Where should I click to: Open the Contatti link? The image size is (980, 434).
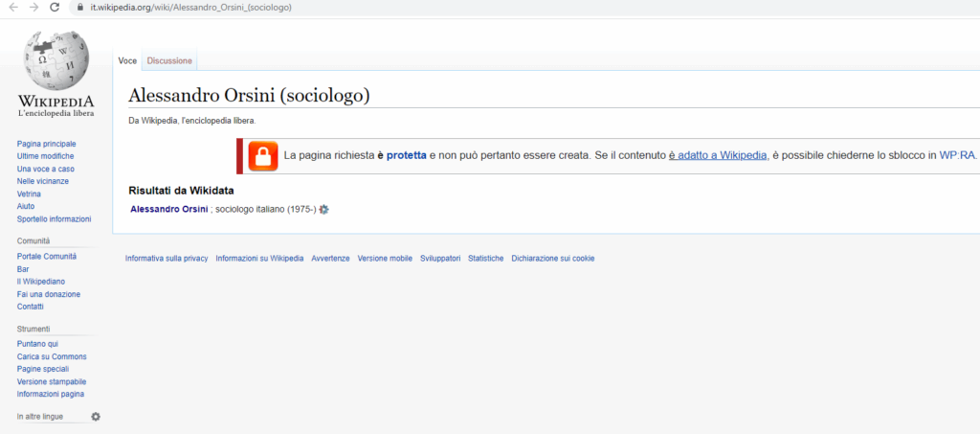coord(30,307)
